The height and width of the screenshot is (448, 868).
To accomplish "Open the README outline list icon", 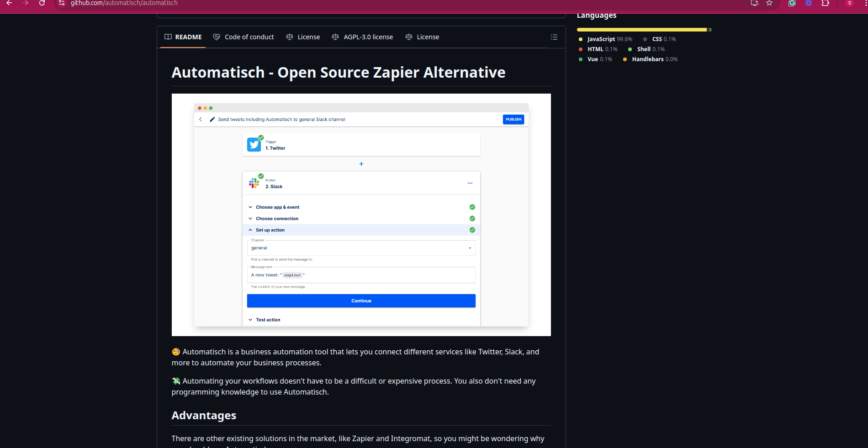I will (x=554, y=37).
